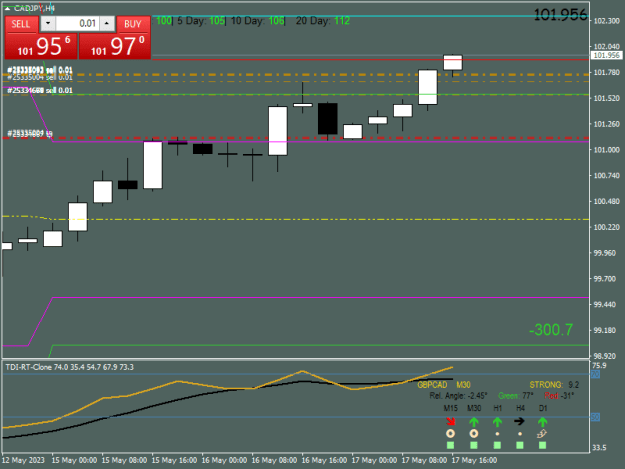Click the 100.220 price axis label
The width and height of the screenshot is (625, 469).
(x=607, y=227)
